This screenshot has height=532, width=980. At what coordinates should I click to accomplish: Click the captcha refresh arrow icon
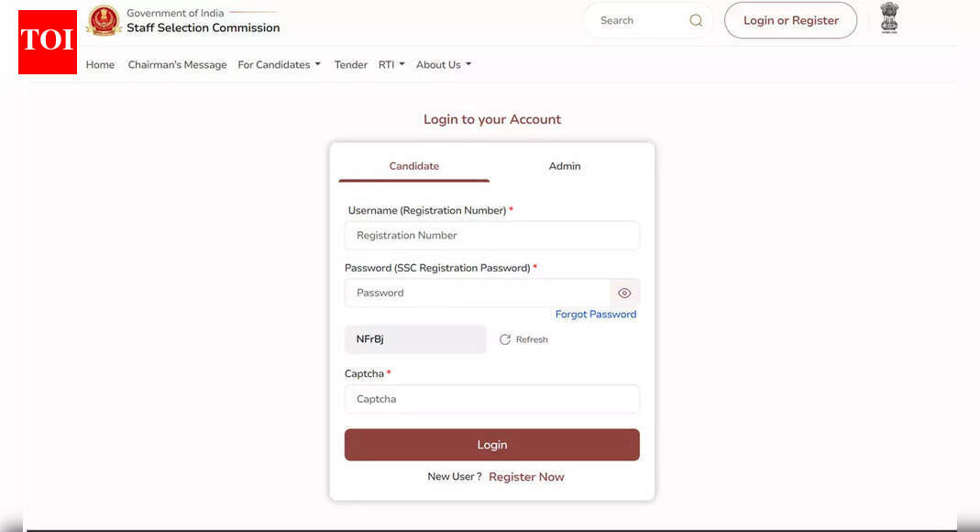point(505,339)
